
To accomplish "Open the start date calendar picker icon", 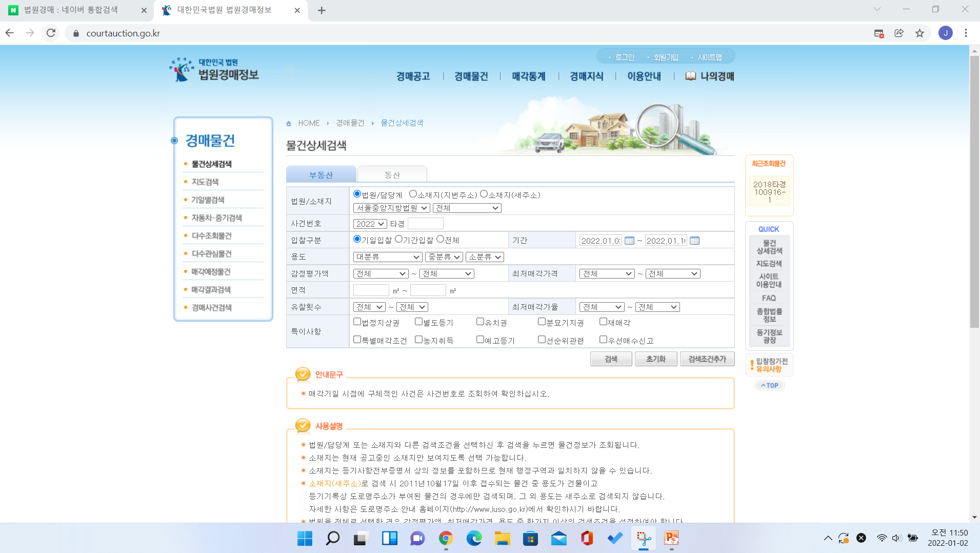I will [629, 241].
